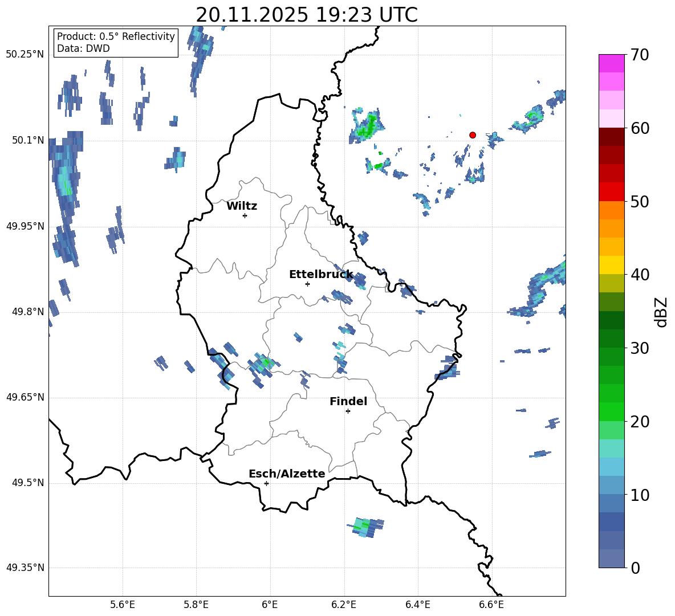This screenshot has width=675, height=616.
Task: Click the Ettelbruck town label
Action: pyautogui.click(x=321, y=274)
